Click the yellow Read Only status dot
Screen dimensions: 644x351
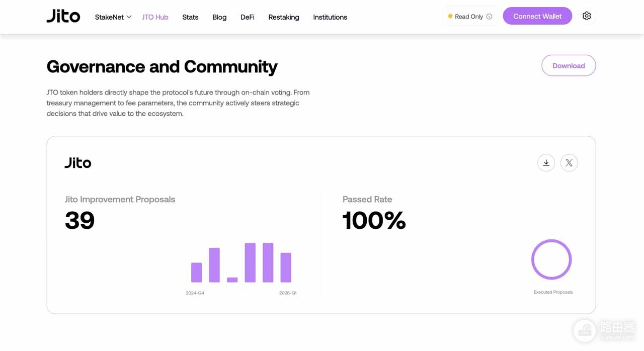pos(450,17)
